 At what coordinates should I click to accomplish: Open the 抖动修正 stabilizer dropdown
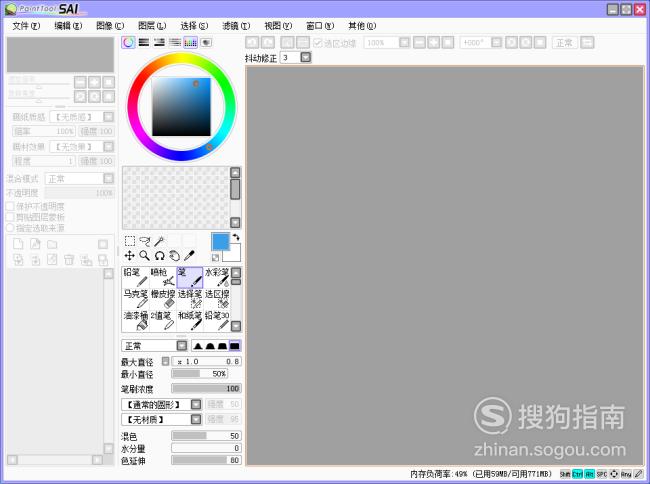(x=306, y=57)
